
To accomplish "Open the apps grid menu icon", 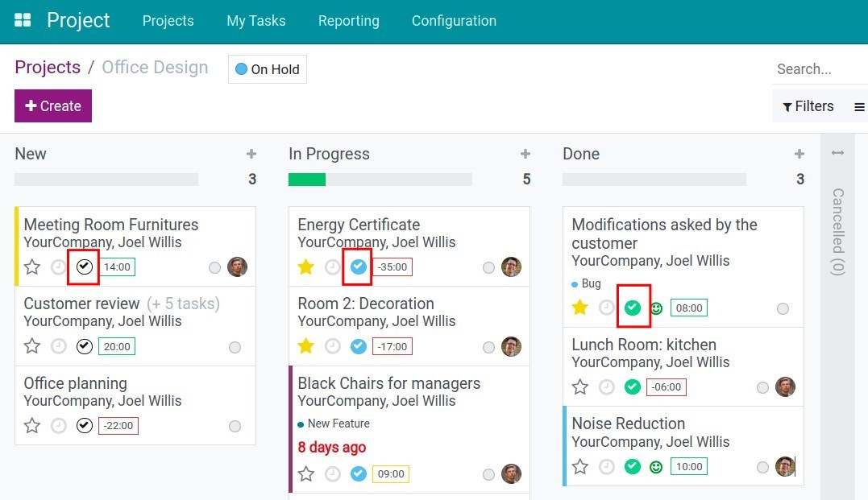I will [x=23, y=21].
